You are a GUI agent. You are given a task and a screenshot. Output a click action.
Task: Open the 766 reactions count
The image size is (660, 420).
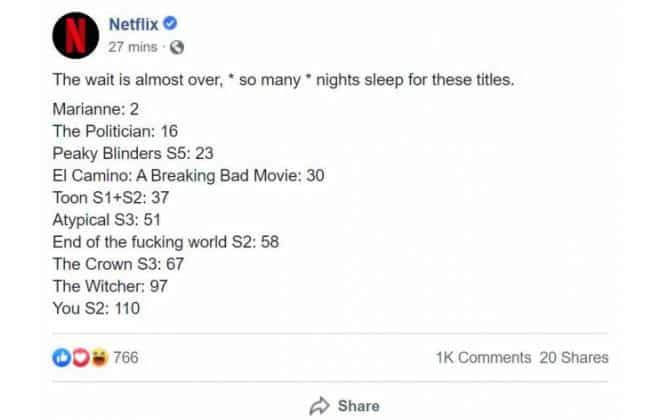[126, 358]
